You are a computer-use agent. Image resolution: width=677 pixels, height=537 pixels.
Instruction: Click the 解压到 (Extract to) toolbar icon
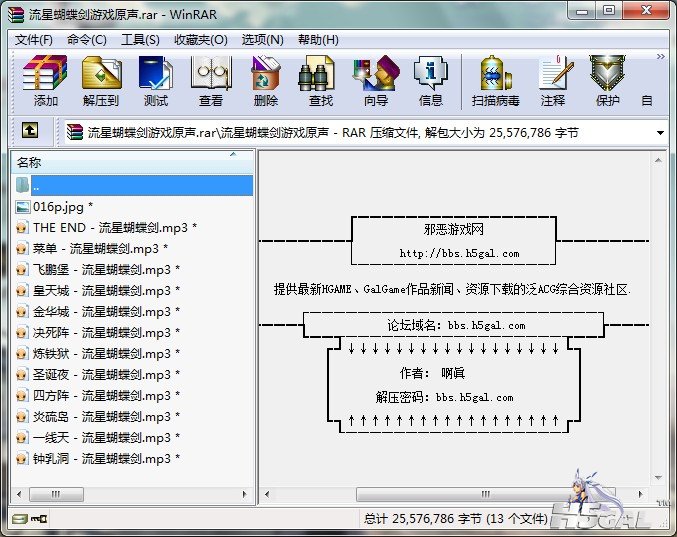tap(101, 81)
